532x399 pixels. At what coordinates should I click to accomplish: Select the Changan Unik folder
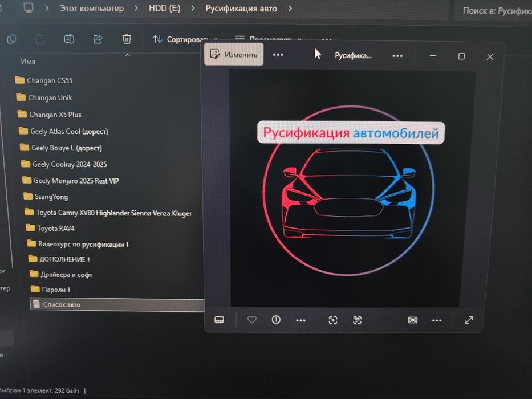click(x=44, y=97)
